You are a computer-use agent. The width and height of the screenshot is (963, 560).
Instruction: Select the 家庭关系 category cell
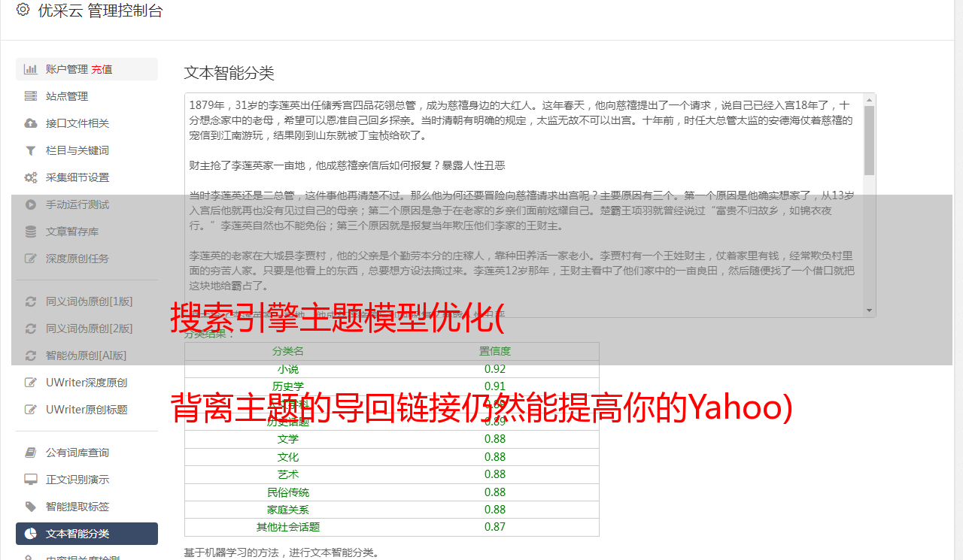pos(288,510)
